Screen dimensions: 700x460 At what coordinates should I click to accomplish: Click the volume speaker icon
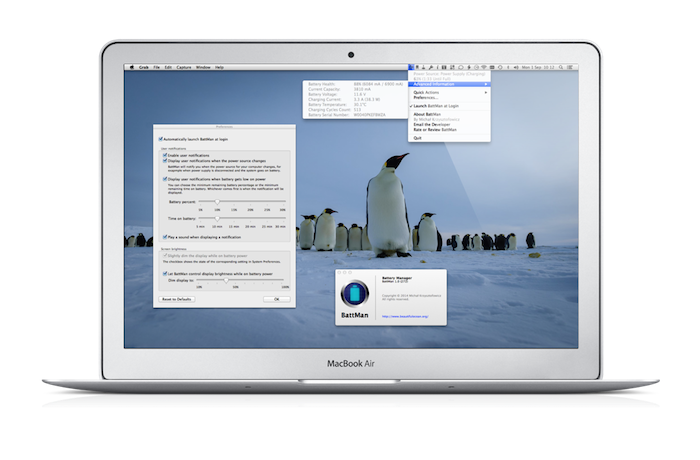[517, 67]
